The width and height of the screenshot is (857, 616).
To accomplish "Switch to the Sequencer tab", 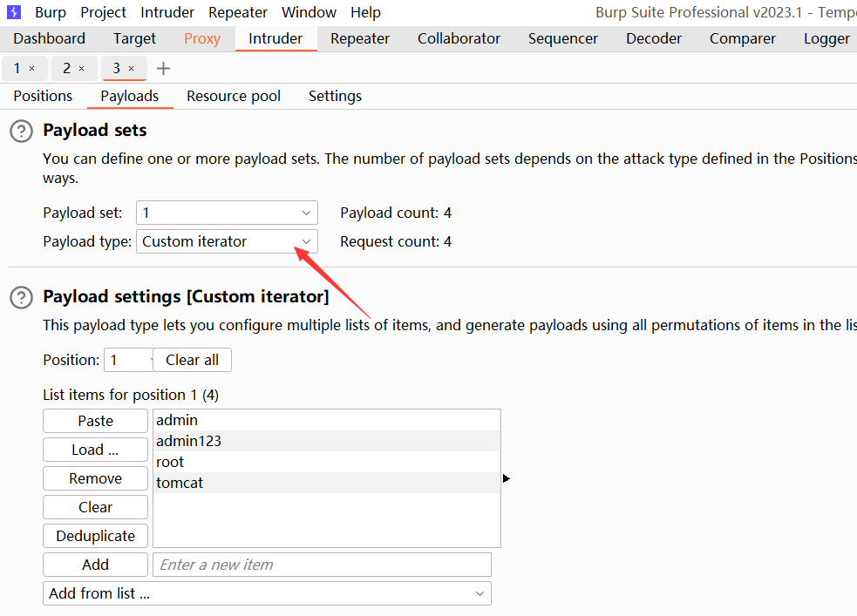I will 563,39.
